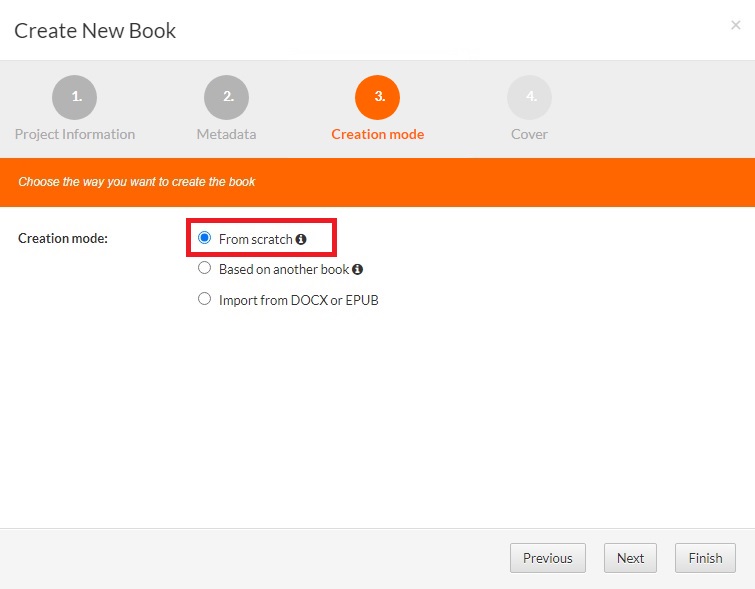Click the orange step 3 circle

377,97
